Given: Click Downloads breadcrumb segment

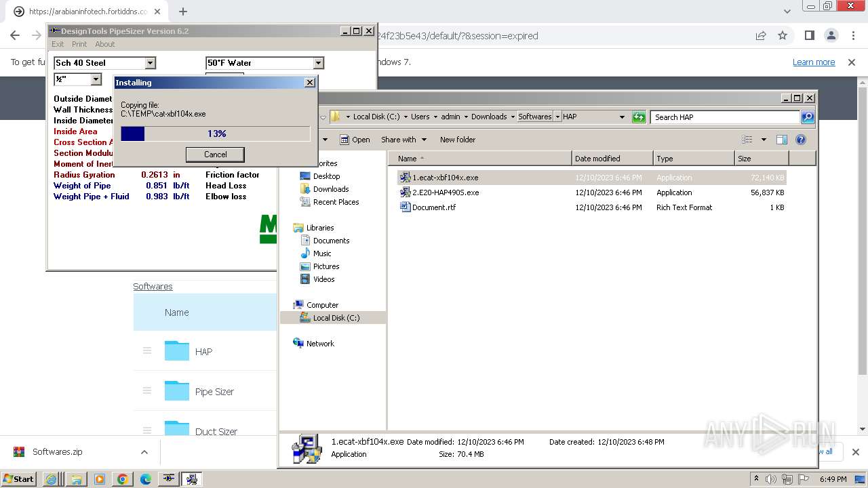Looking at the screenshot, I should click(x=489, y=117).
